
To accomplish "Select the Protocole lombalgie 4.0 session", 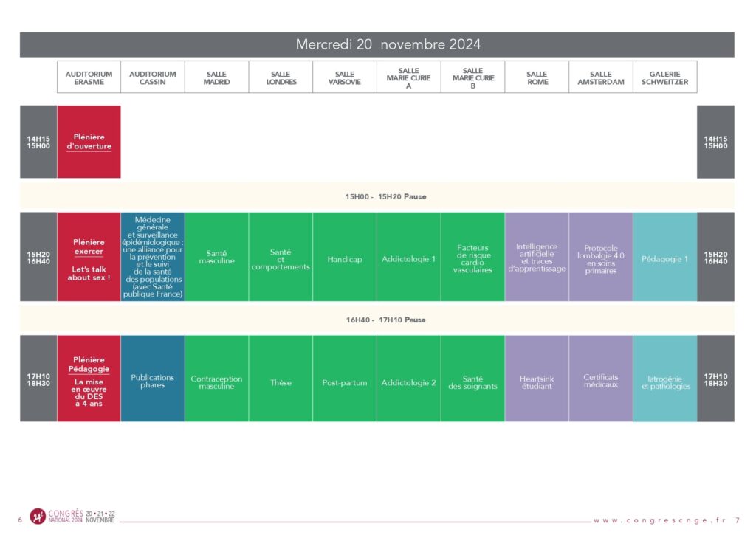I will click(601, 257).
